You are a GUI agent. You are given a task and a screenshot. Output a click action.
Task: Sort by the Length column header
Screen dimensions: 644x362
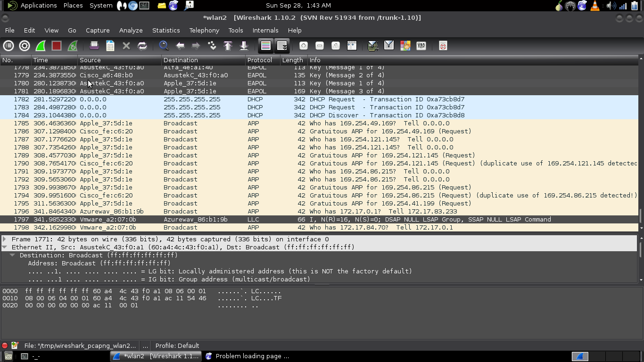294,60
